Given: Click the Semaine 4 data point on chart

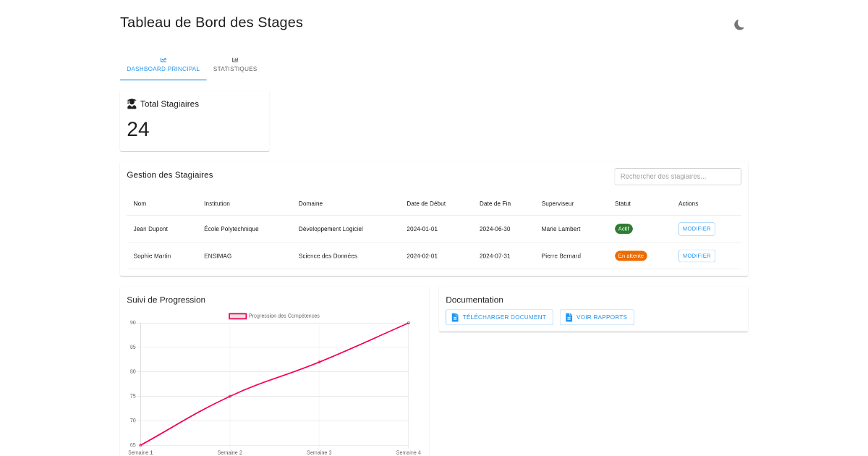Looking at the screenshot, I should (408, 324).
